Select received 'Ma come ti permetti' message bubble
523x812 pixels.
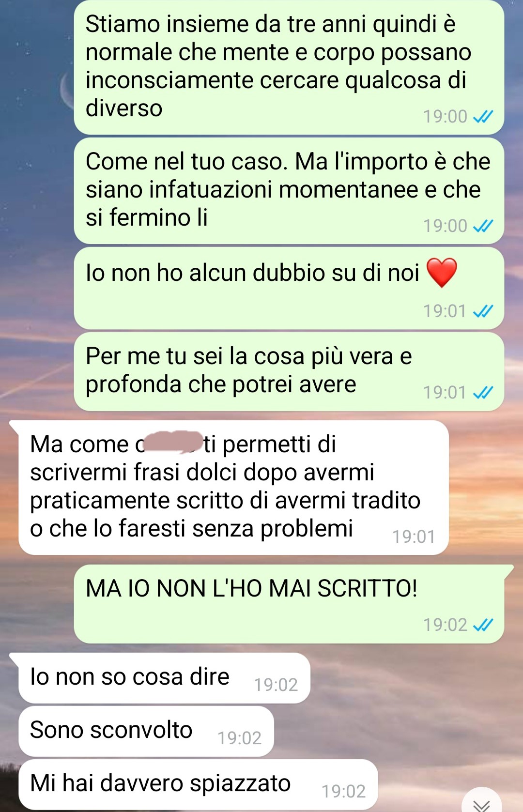pos(233,488)
